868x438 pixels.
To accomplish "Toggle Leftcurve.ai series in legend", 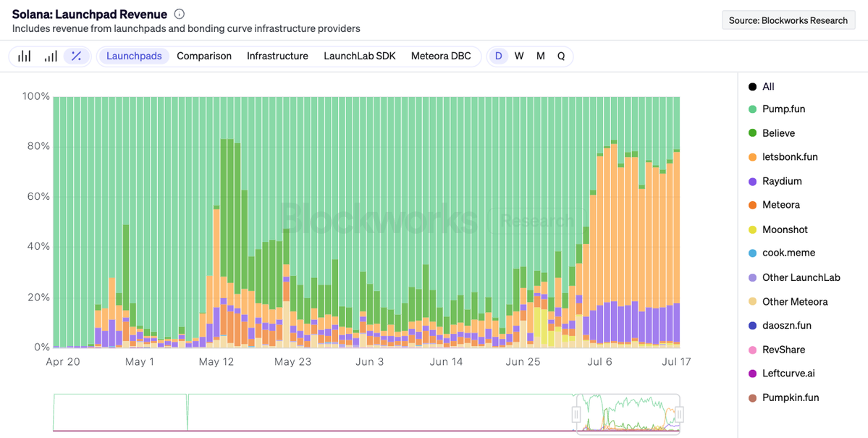I will coord(782,374).
